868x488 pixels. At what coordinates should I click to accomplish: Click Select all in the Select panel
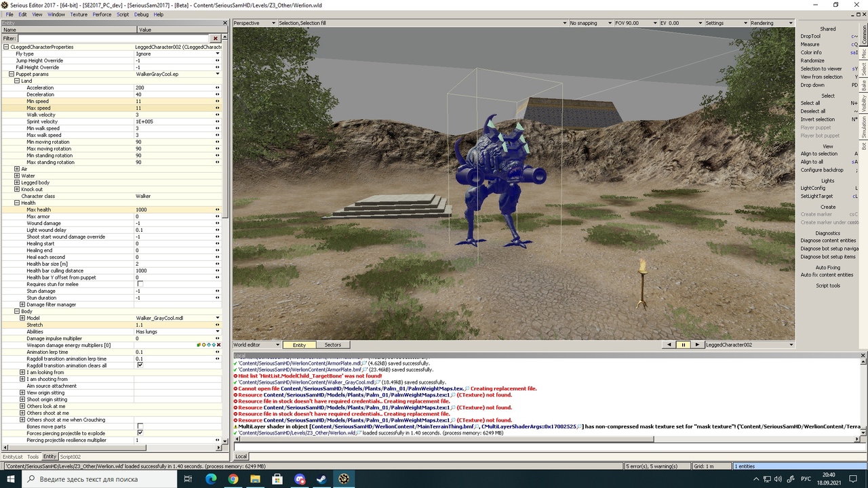810,103
